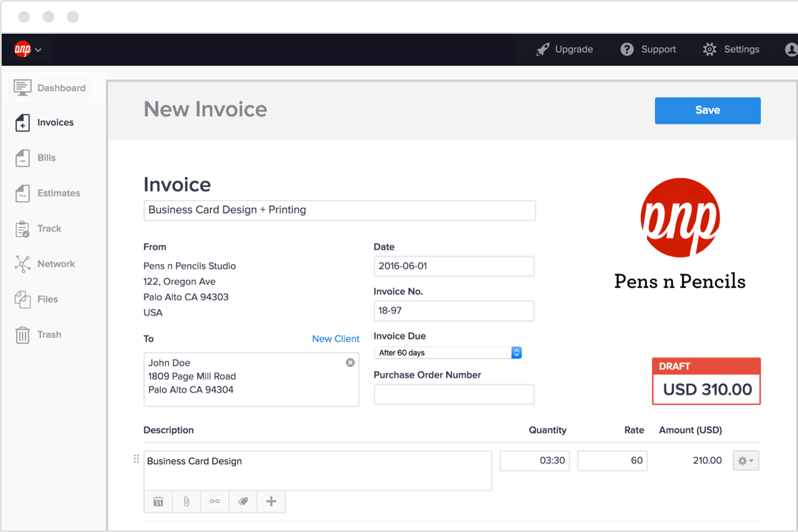Click the Trash bin icon

tap(23, 334)
